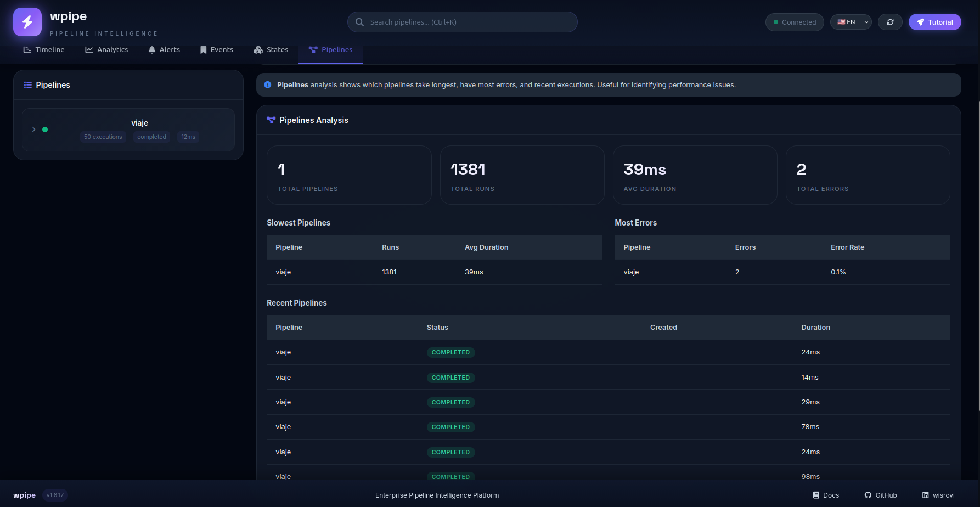Click the green status dot for viaje
Image resolution: width=980 pixels, height=507 pixels.
click(45, 129)
